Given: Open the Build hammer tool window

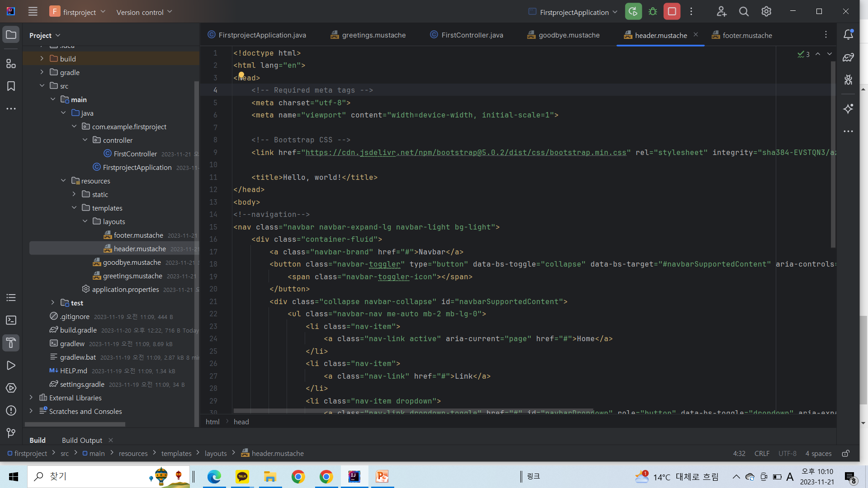Looking at the screenshot, I should coord(11,343).
